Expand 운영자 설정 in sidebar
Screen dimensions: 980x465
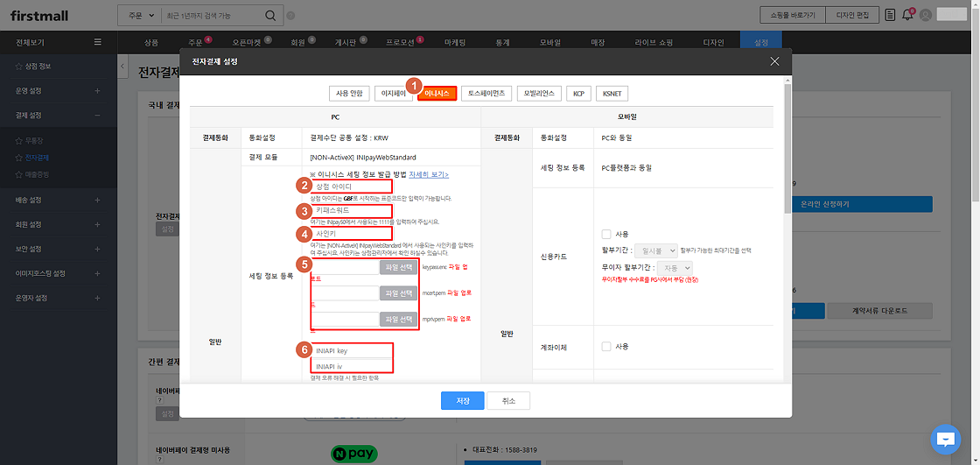(97, 298)
